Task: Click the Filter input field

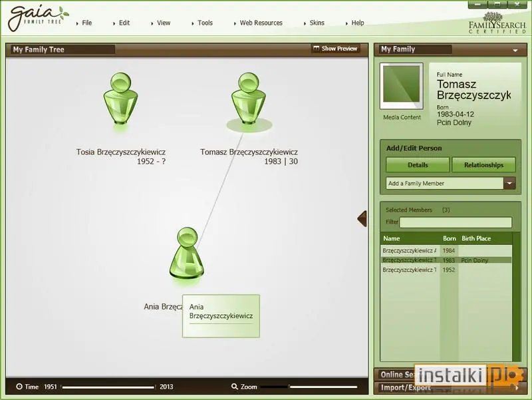Action: coord(456,222)
